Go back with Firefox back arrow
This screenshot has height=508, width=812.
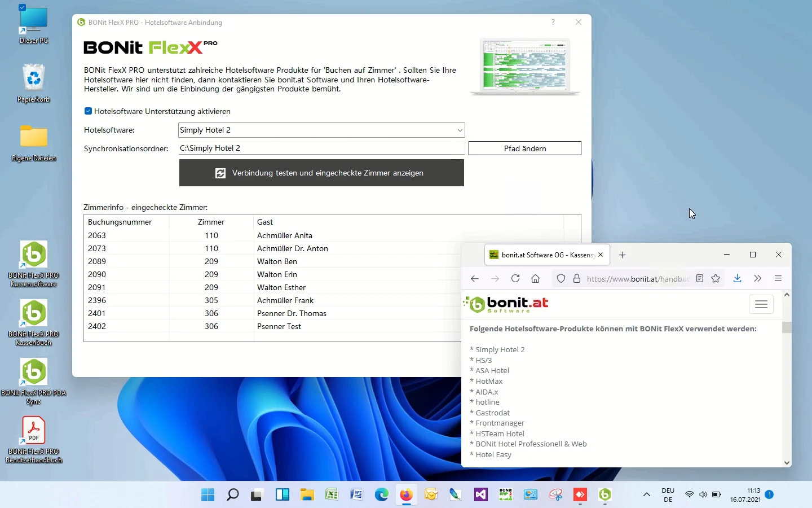point(475,278)
